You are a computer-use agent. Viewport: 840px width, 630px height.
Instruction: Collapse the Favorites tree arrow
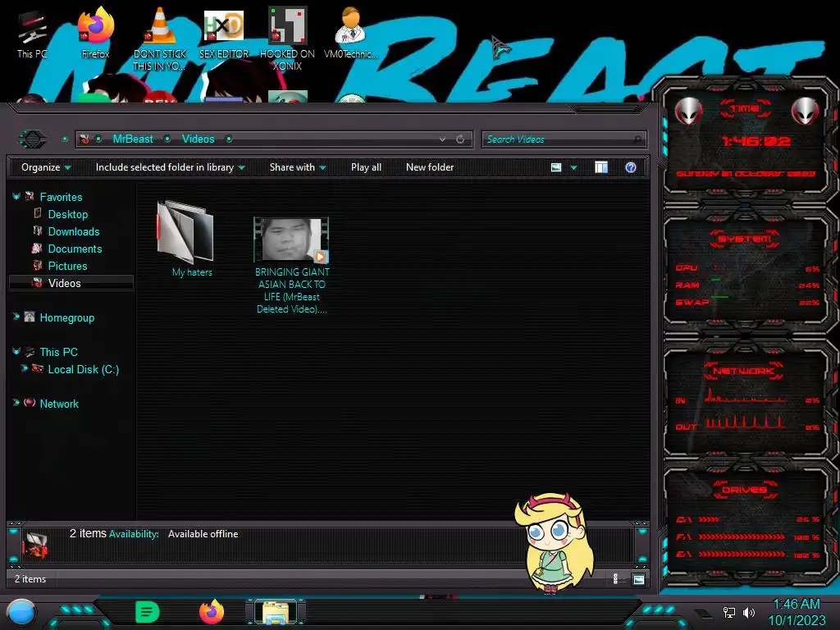(16, 197)
